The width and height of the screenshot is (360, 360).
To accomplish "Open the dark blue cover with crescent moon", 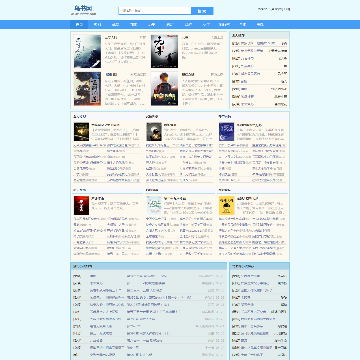I will coord(227,132).
